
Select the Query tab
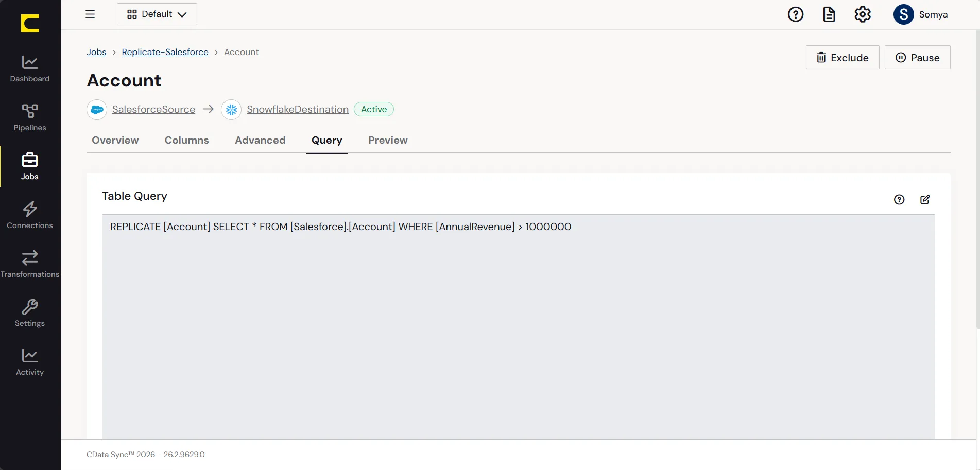pos(327,140)
